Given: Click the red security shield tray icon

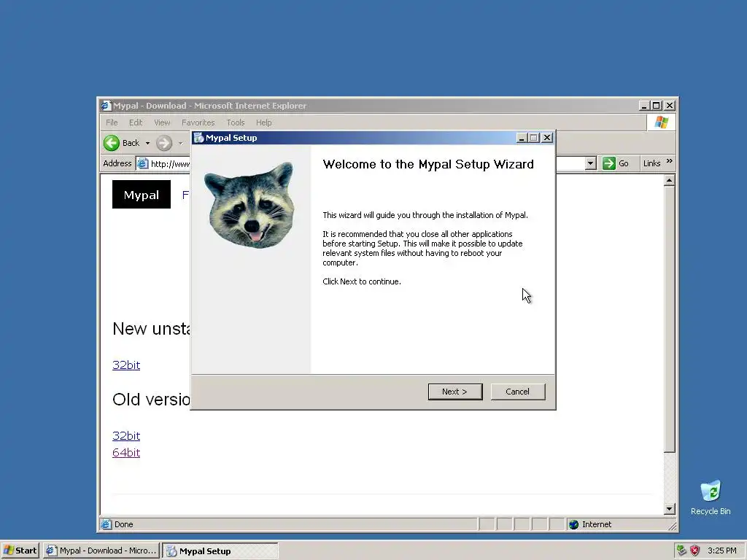Looking at the screenshot, I should 694,551.
